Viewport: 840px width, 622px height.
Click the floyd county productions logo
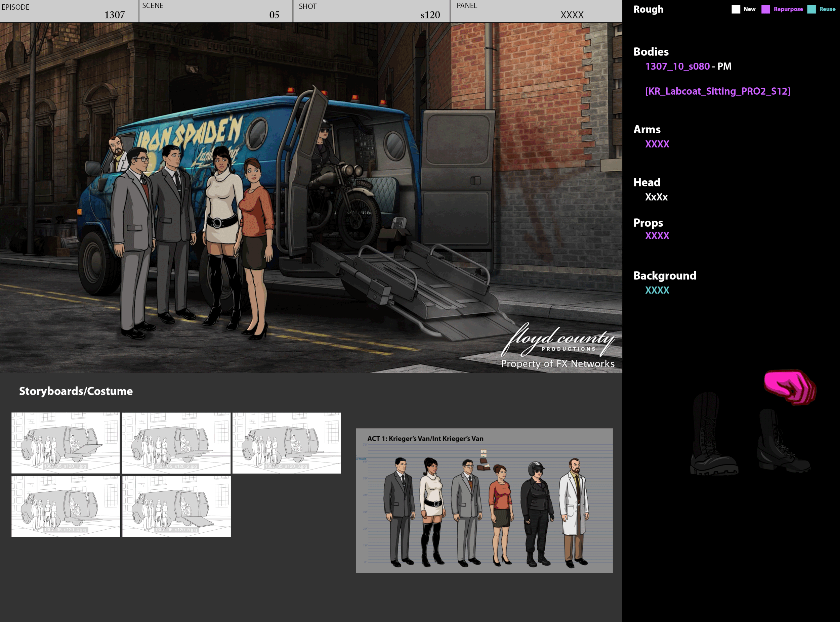(558, 340)
